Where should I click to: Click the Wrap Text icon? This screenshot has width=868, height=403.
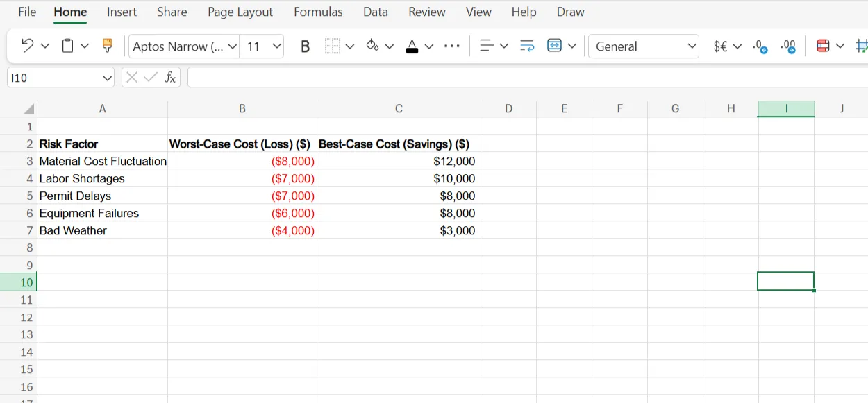(x=527, y=46)
